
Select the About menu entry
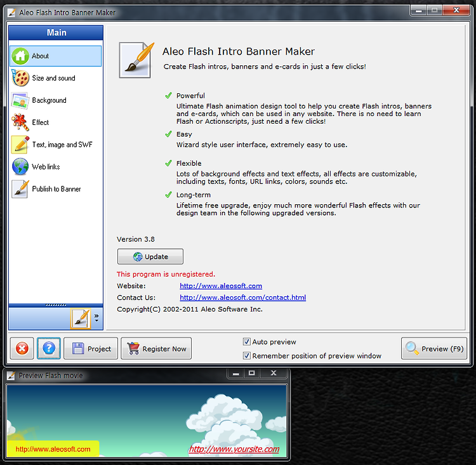tap(56, 56)
